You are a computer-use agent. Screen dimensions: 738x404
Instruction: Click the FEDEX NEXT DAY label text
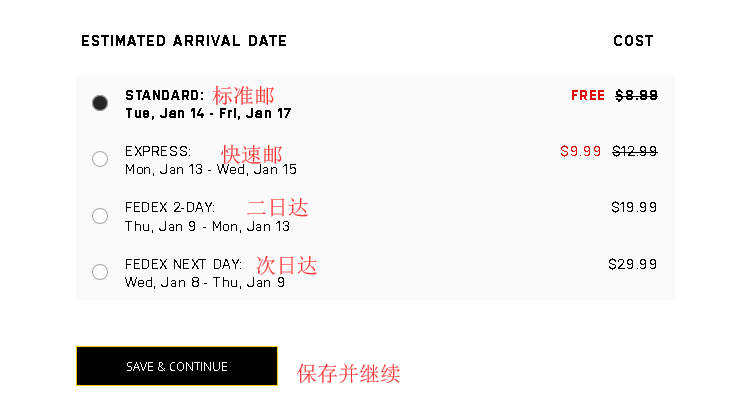[x=183, y=265]
